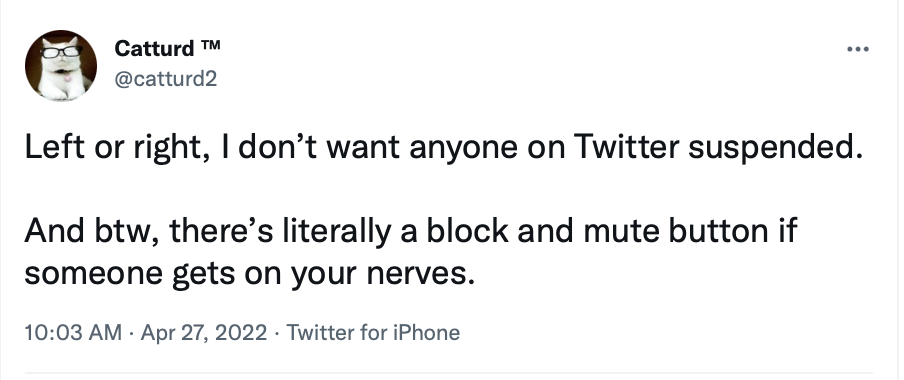The height and width of the screenshot is (380, 904).
Task: Open the cat profile avatar picture
Action: click(x=61, y=65)
